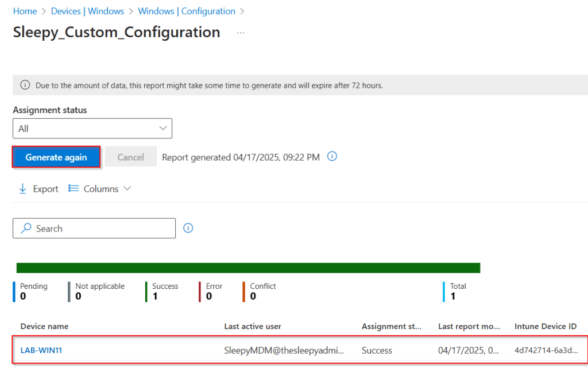This screenshot has height=379, width=588.
Task: Click the green success status bar
Action: click(248, 268)
